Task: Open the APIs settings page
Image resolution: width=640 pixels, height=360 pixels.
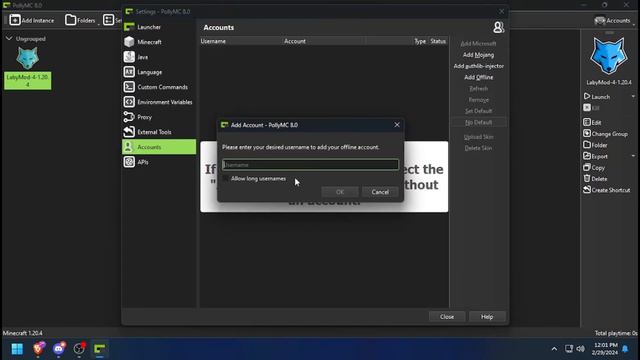Action: tap(159, 162)
